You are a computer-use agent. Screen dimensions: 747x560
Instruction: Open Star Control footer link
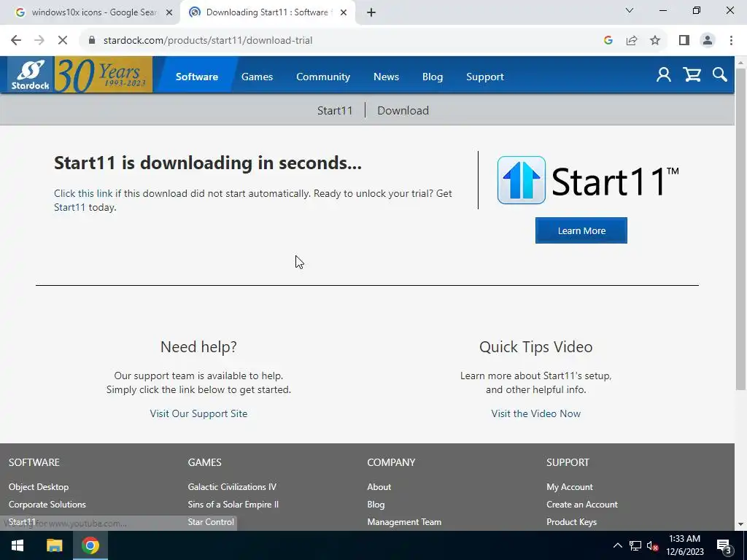(211, 522)
